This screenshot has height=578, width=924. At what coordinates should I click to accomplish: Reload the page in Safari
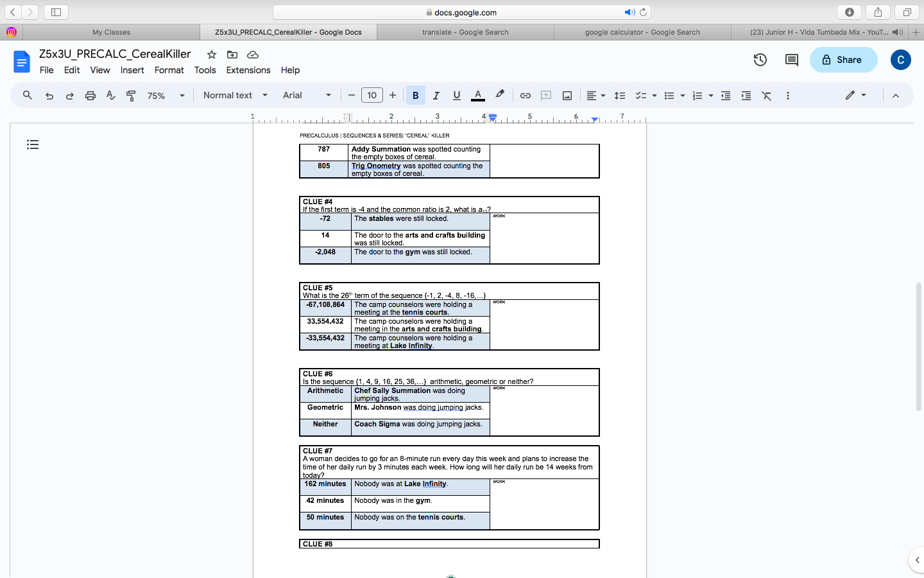[643, 12]
